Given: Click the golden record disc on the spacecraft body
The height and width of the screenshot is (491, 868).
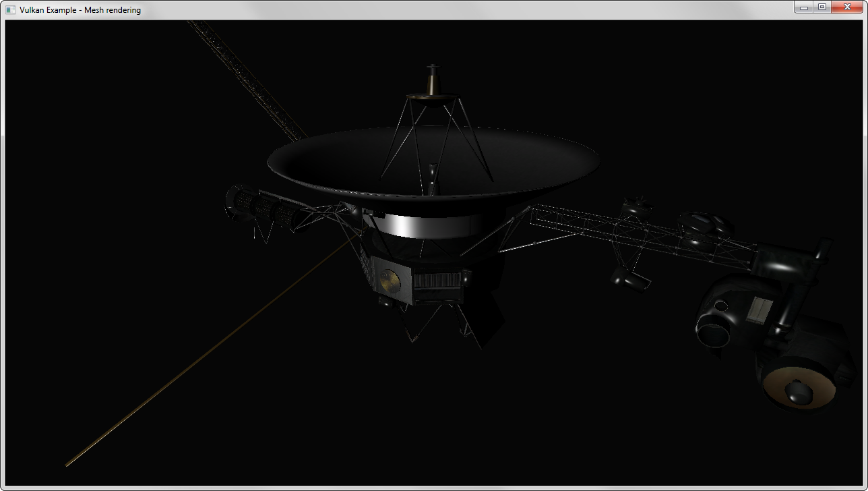Looking at the screenshot, I should tap(389, 280).
